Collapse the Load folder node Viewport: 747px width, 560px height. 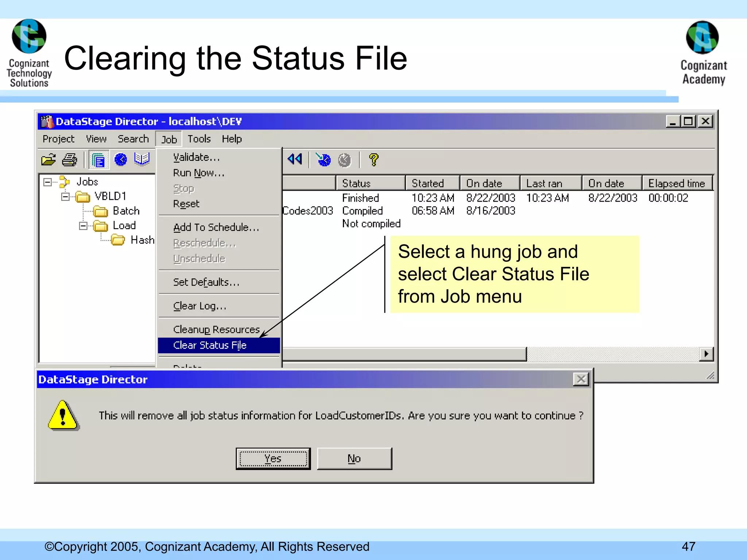pos(83,226)
